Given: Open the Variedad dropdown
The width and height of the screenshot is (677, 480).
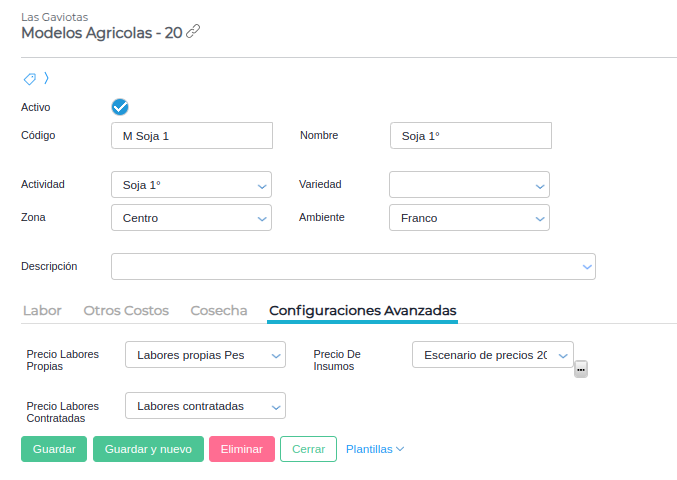Looking at the screenshot, I should (x=469, y=185).
